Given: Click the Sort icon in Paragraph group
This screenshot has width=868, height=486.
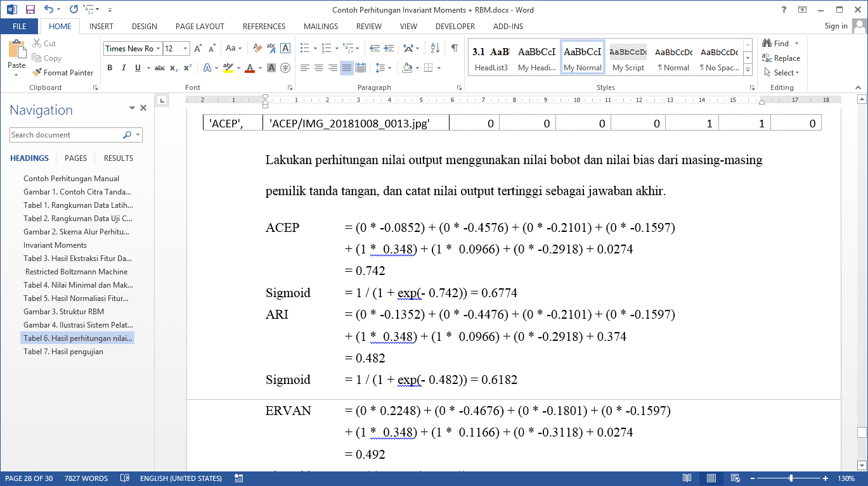Looking at the screenshot, I should coord(435,48).
